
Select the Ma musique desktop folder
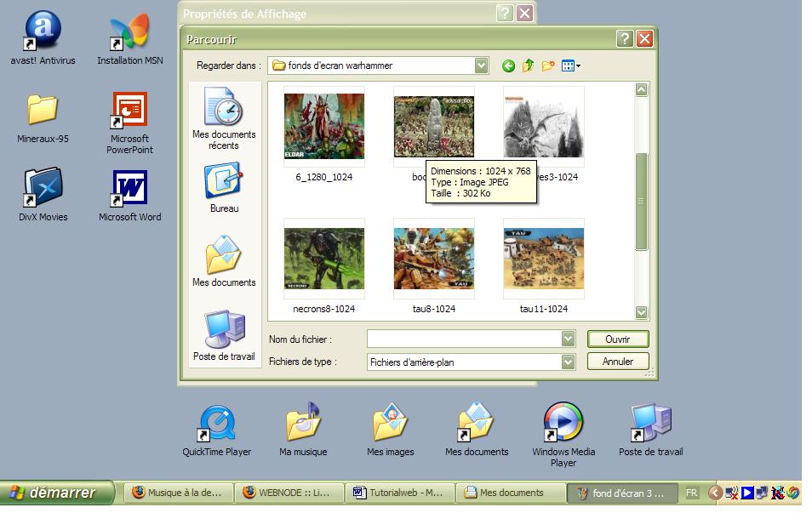pyautogui.click(x=304, y=430)
